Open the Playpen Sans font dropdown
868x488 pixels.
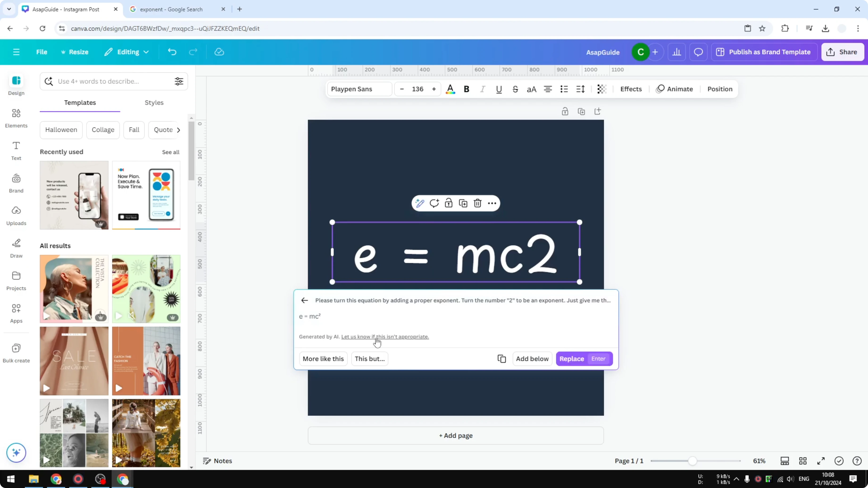click(x=359, y=89)
